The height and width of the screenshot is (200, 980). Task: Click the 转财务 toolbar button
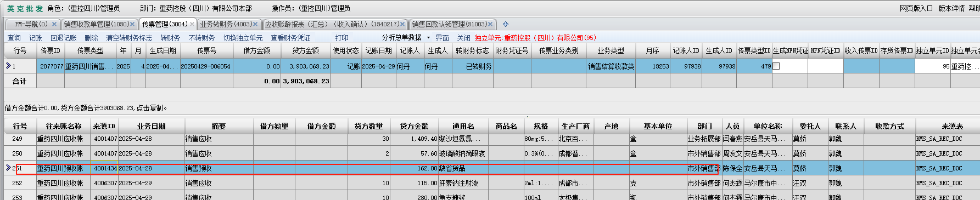(170, 38)
